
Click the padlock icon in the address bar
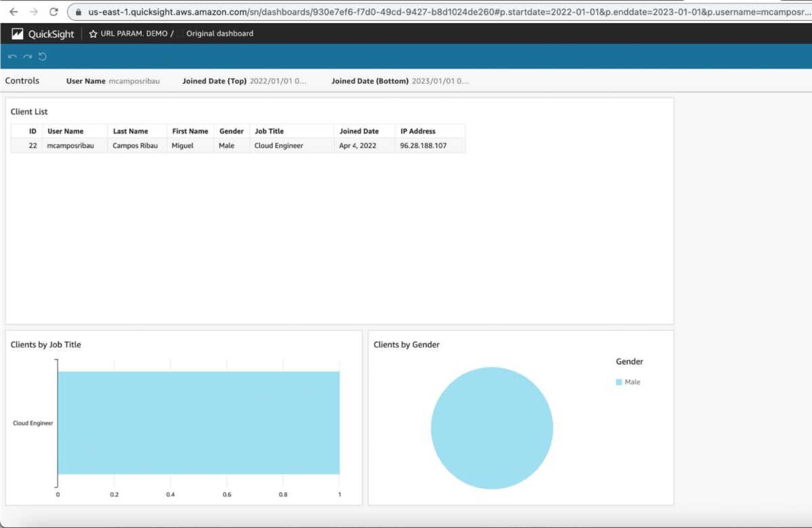click(79, 12)
